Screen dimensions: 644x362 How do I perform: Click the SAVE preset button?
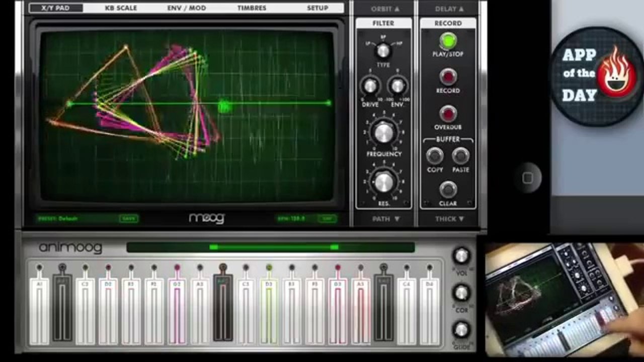click(129, 218)
